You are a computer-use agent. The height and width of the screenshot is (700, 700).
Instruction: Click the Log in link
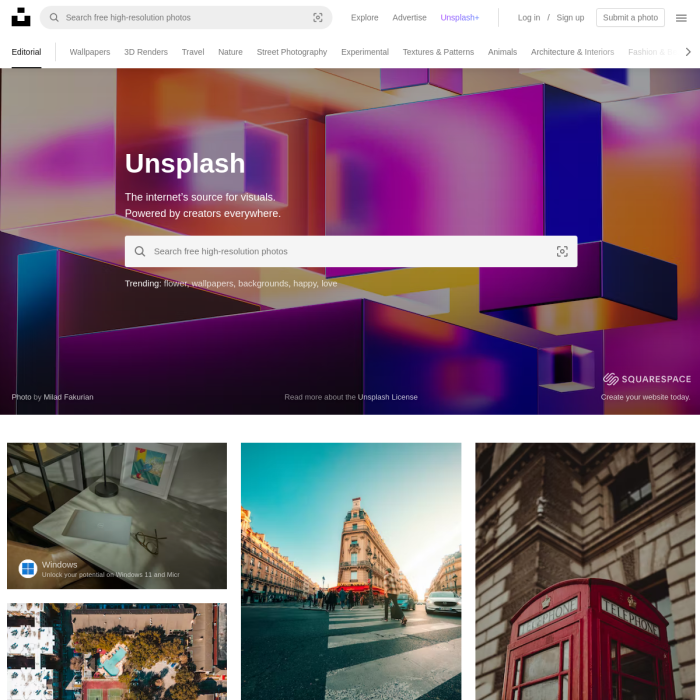tap(528, 18)
